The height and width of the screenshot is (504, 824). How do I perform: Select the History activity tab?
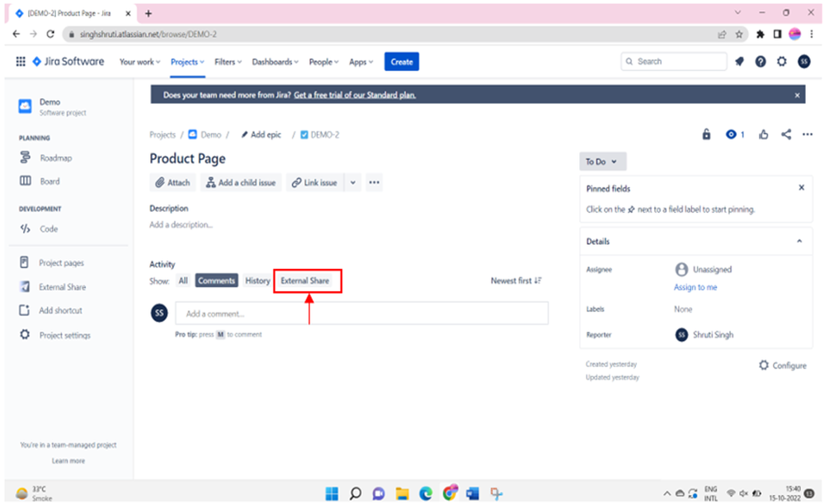pos(257,280)
